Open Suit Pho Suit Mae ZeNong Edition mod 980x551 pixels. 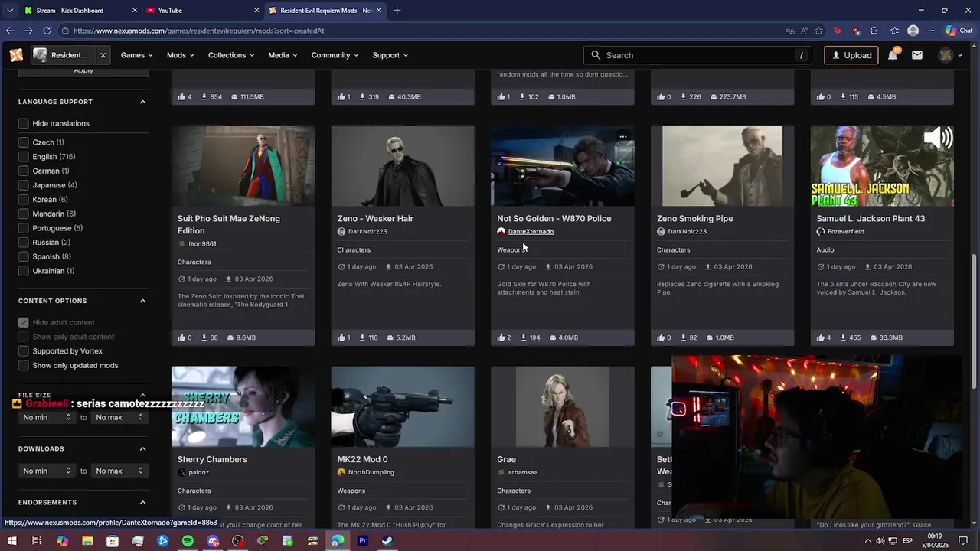coord(229,224)
